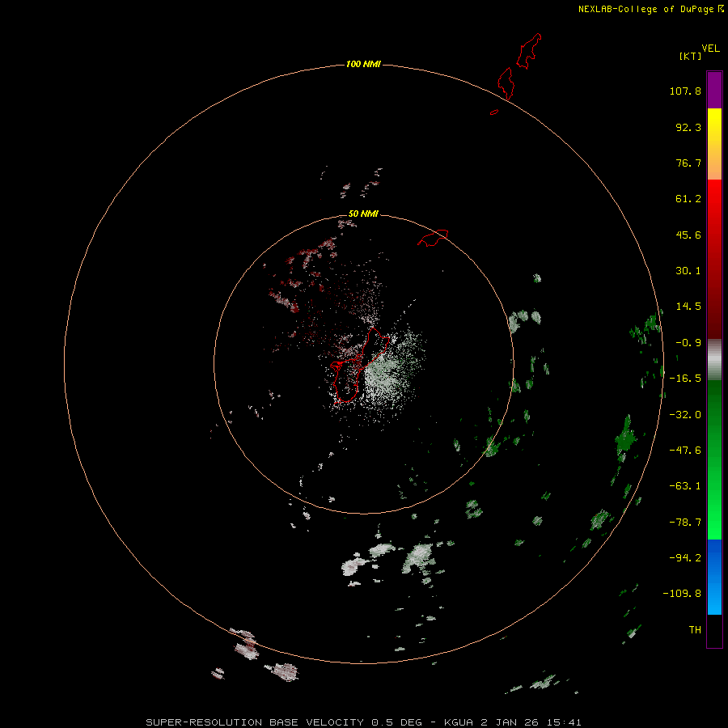Click the 14.5 legend value
The height and width of the screenshot is (728, 728).
pos(688,307)
